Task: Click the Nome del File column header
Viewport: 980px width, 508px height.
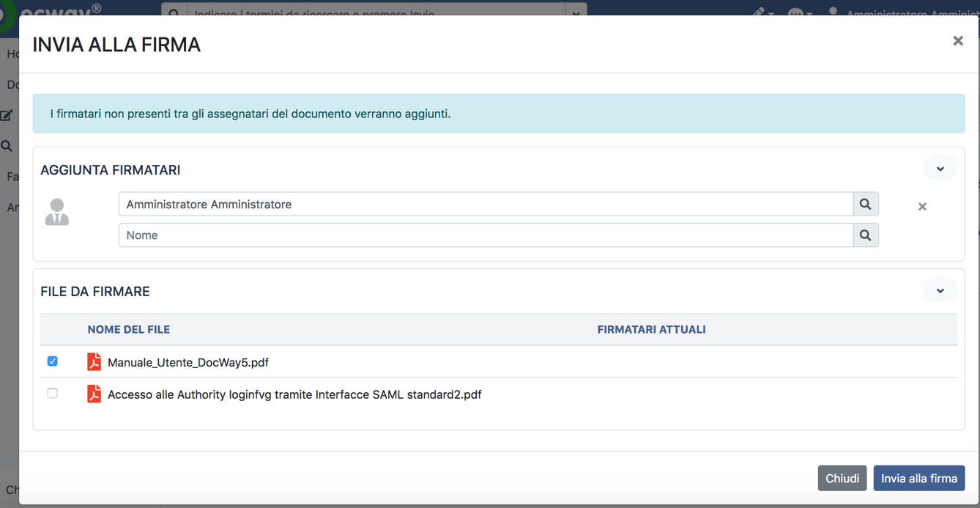Action: [x=129, y=330]
